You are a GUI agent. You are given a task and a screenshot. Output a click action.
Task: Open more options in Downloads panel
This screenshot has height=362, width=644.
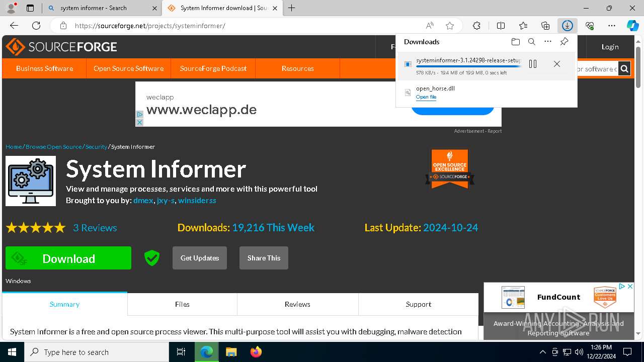548,42
